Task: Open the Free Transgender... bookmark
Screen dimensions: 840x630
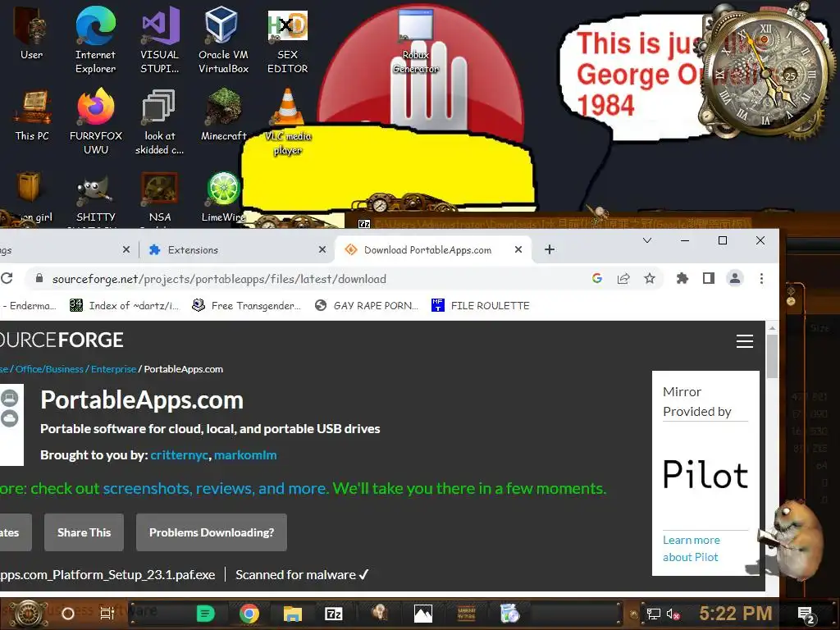Action: (247, 305)
